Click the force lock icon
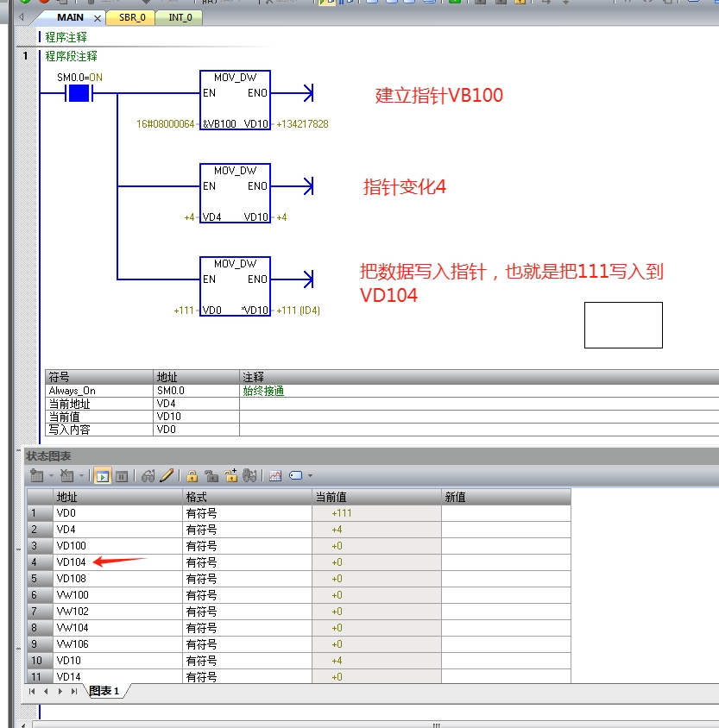This screenshot has height=728, width=719. [192, 475]
